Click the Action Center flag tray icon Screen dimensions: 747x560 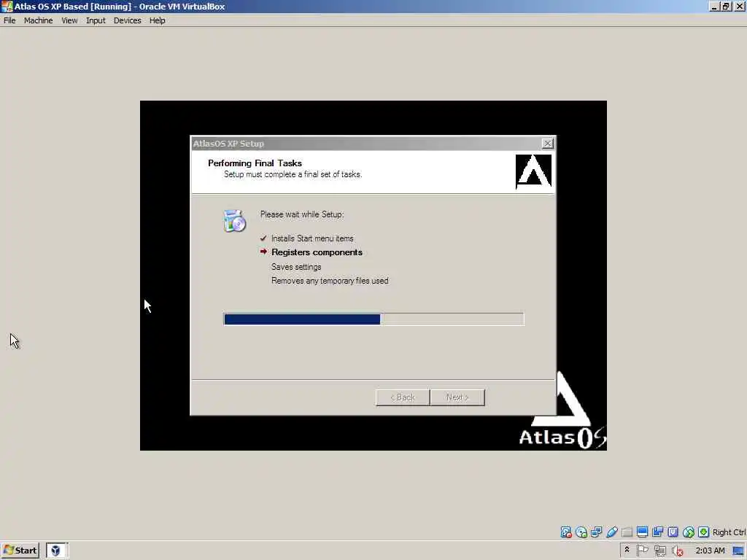[642, 551]
